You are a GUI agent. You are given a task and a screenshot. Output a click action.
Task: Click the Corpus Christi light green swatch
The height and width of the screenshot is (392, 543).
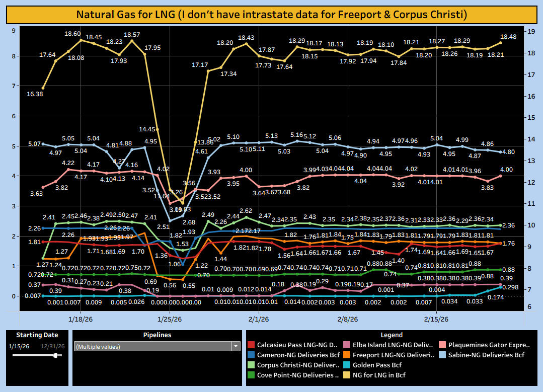[x=251, y=365]
